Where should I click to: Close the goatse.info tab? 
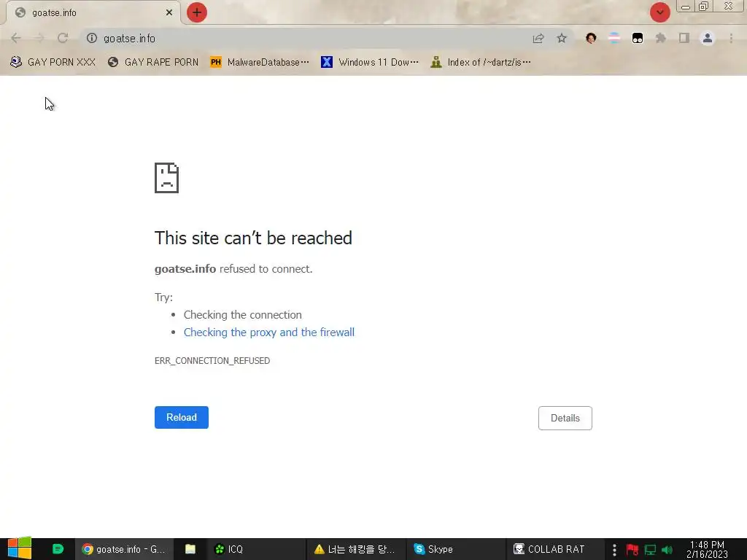169,12
